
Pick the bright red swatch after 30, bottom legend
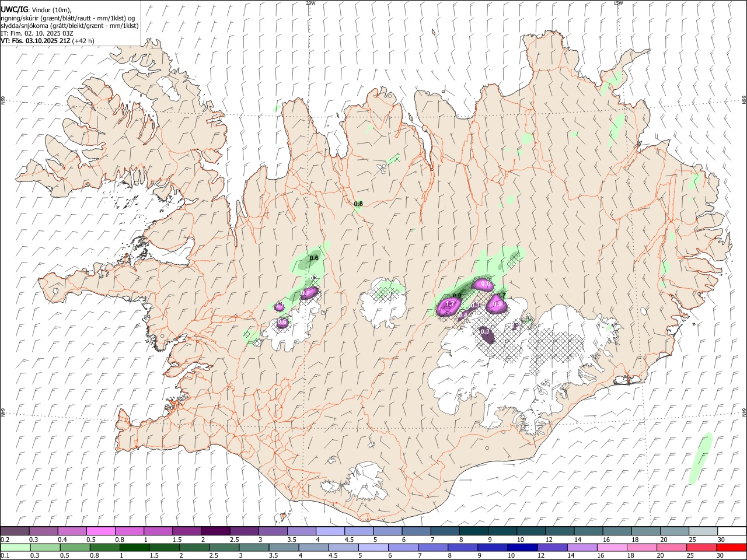click(x=731, y=547)
